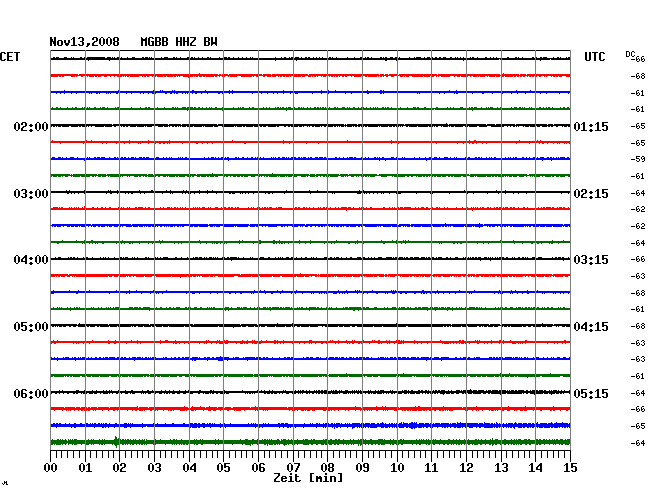Select DC value -64 beside 05:15 UTC
The image size is (650, 494).
click(x=638, y=392)
